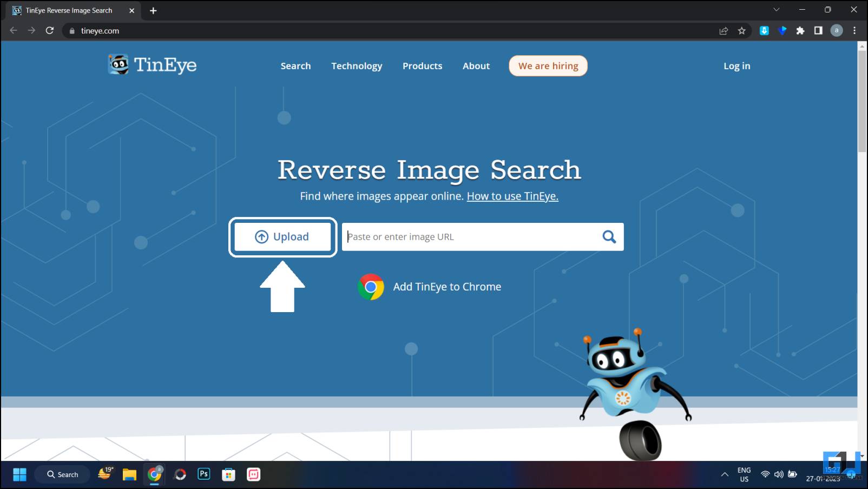This screenshot has width=868, height=489.
Task: Open the Technology menu item
Action: [357, 66]
